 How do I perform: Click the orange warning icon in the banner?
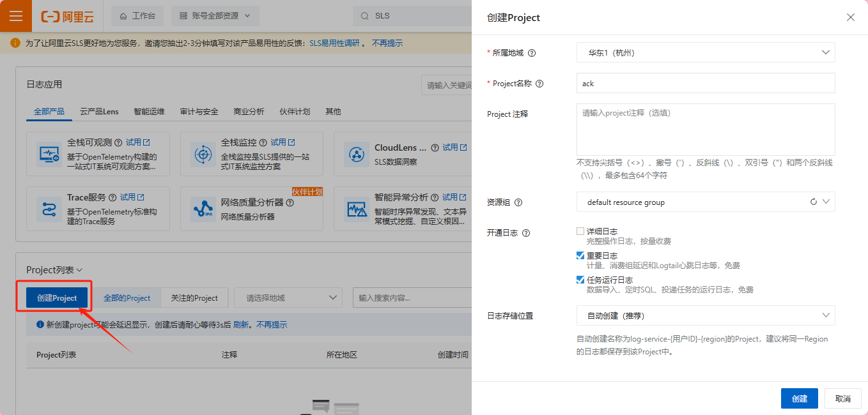pyautogui.click(x=15, y=43)
